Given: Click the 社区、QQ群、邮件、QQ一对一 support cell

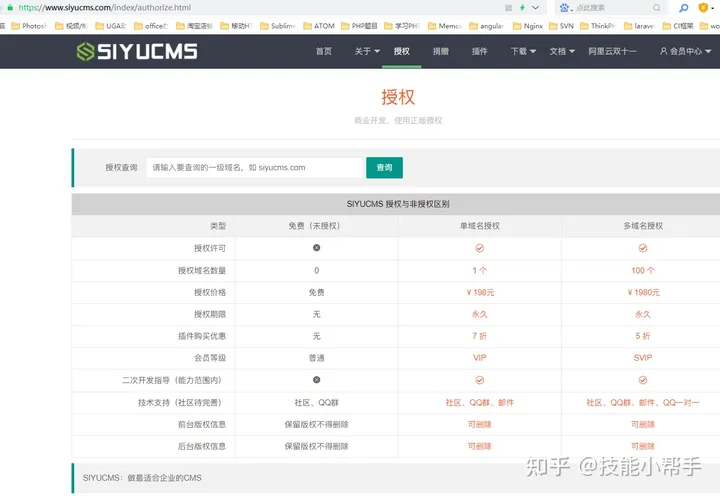Looking at the screenshot, I should 643,403.
